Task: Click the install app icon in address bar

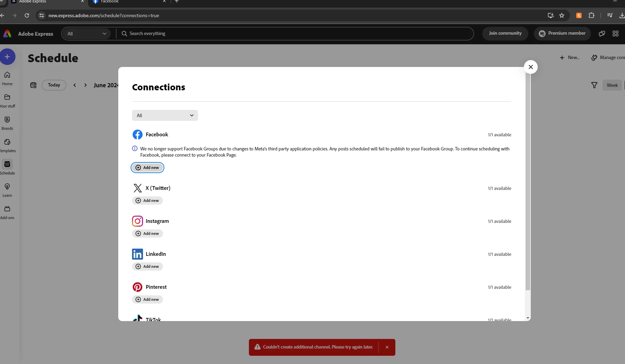Action: tap(550, 15)
